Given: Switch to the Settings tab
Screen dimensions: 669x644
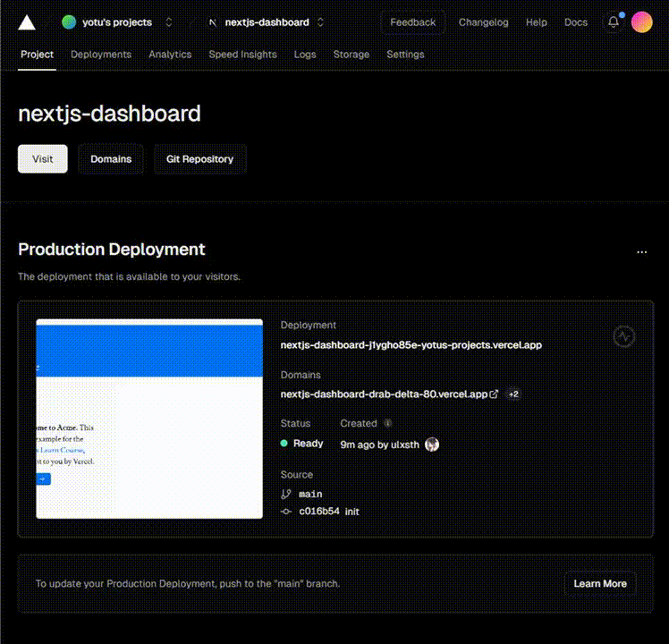Looking at the screenshot, I should 405,55.
